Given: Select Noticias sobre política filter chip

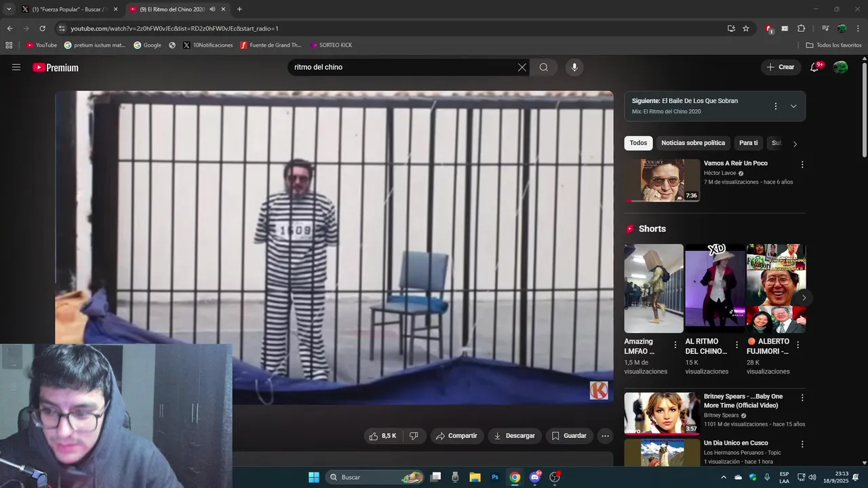Looking at the screenshot, I should pyautogui.click(x=693, y=143).
